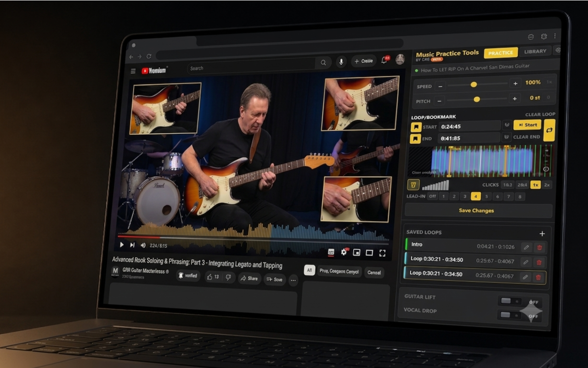Screen dimensions: 588x368
Task: Mute the video with the speaker icon
Action: 143,246
